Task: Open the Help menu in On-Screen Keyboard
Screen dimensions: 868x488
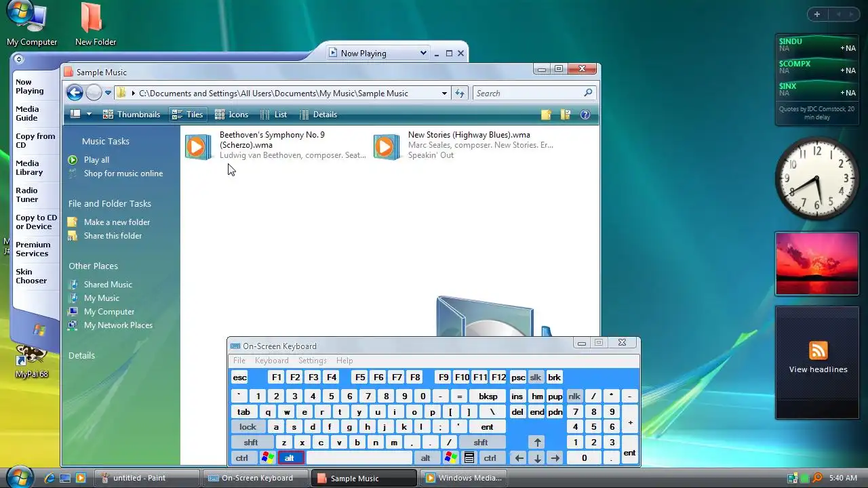Action: point(344,361)
